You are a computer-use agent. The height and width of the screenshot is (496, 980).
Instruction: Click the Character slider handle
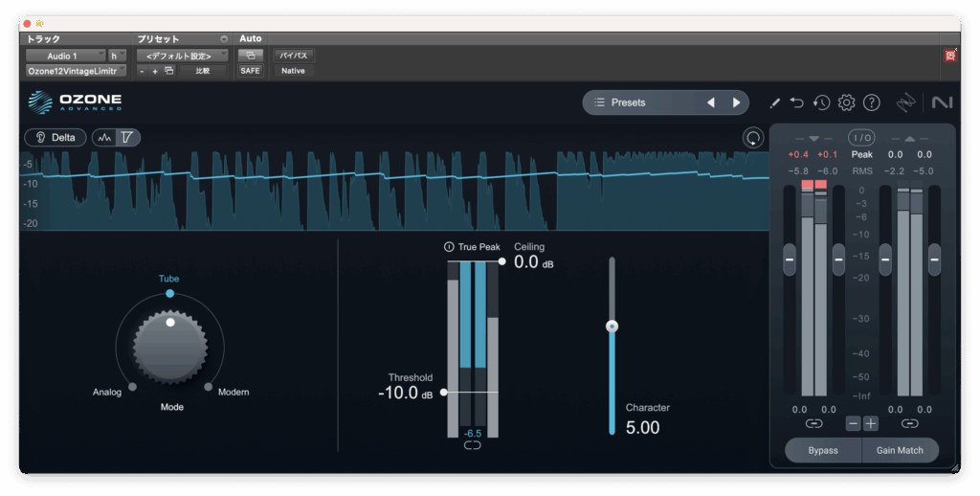pyautogui.click(x=612, y=327)
